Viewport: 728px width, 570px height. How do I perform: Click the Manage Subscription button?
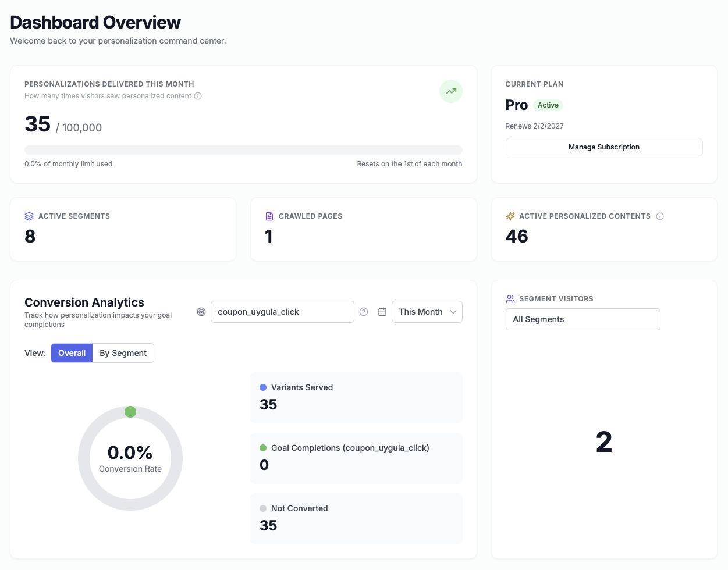click(603, 147)
